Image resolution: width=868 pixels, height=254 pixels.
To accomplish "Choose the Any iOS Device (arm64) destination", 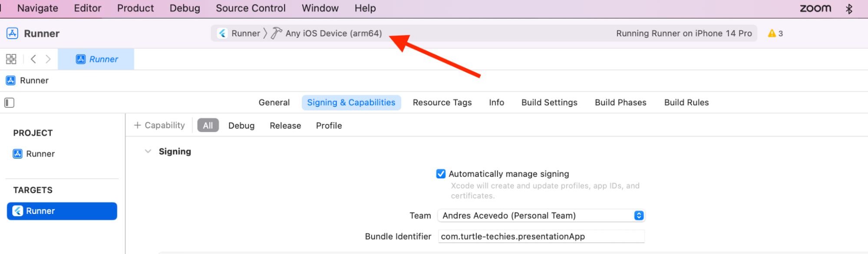I will pos(333,33).
